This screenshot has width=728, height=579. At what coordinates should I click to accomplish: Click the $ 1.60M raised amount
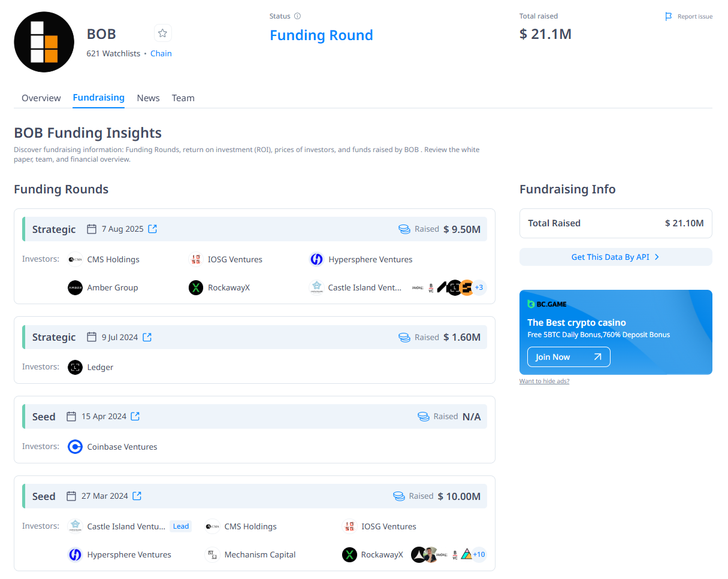coord(462,337)
